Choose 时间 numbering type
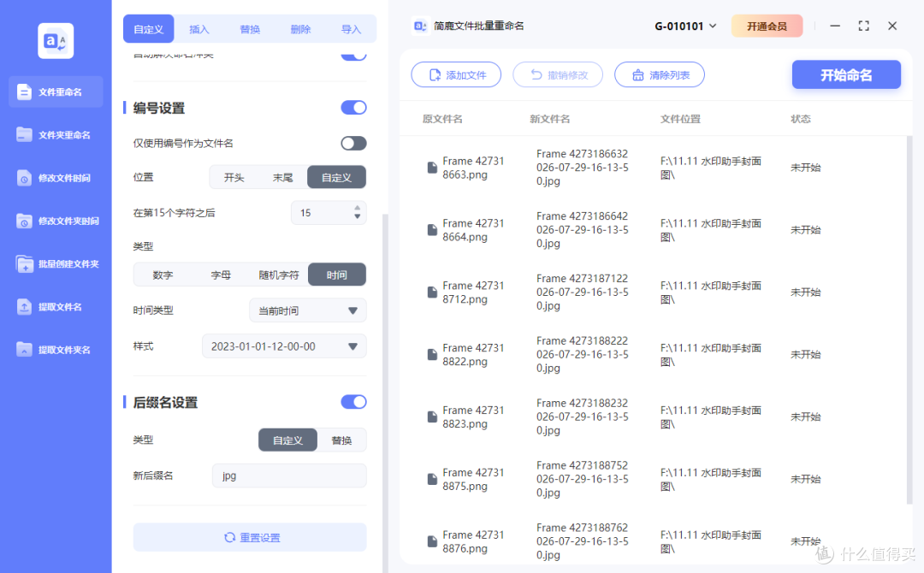 tap(336, 275)
